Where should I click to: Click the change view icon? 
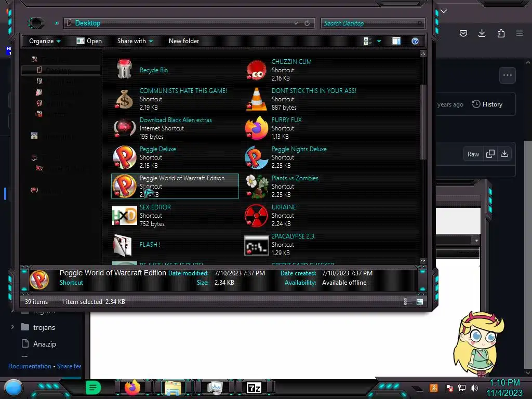point(367,41)
